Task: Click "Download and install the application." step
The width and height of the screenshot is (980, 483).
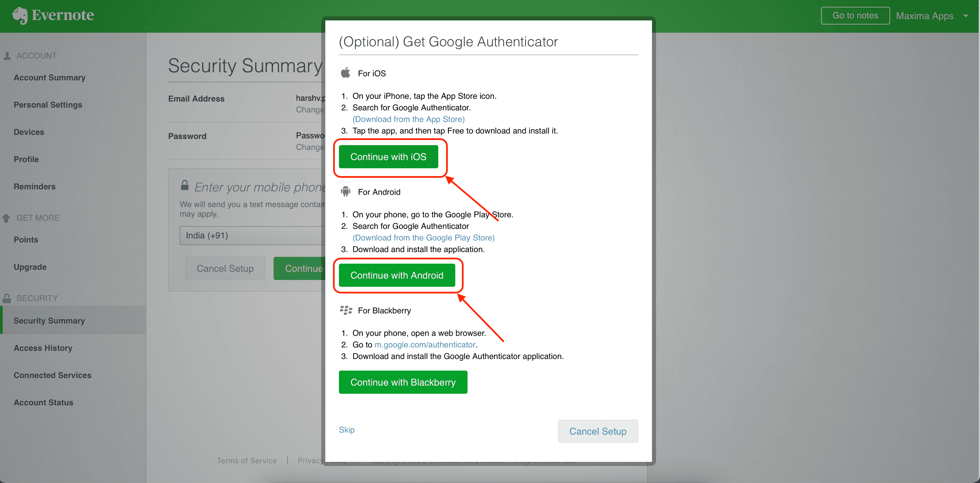Action: coord(419,249)
